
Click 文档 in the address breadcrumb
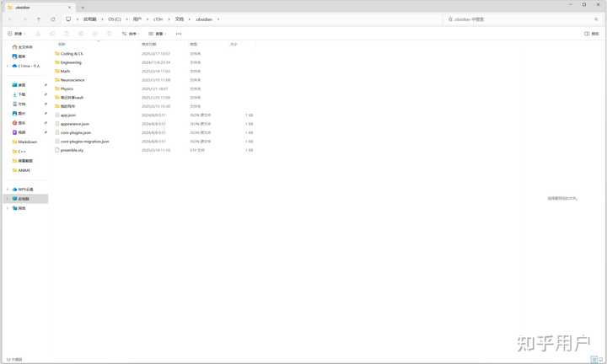(180, 19)
